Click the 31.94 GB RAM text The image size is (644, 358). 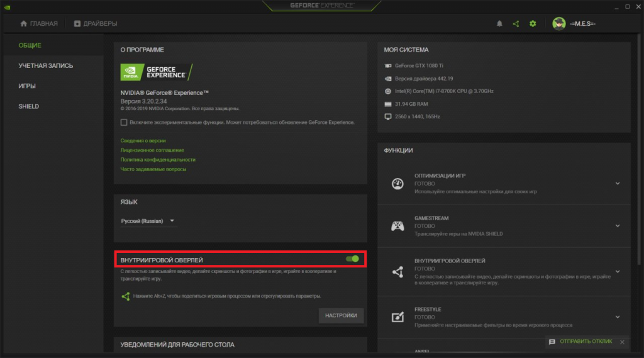(411, 104)
